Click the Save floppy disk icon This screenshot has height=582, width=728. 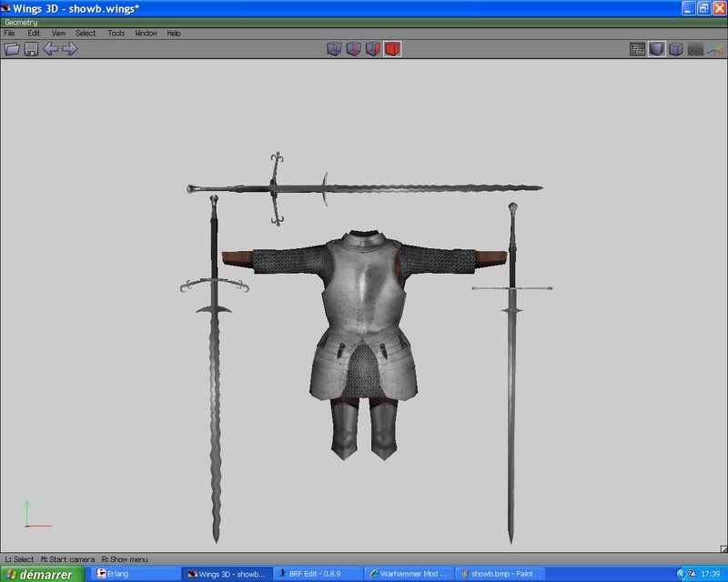pos(31,48)
